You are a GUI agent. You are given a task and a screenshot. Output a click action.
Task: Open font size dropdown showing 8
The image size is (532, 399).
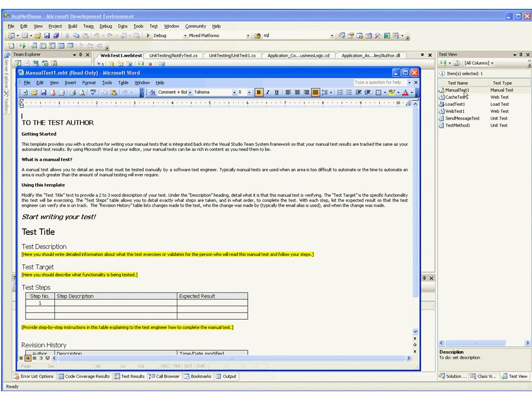(249, 93)
